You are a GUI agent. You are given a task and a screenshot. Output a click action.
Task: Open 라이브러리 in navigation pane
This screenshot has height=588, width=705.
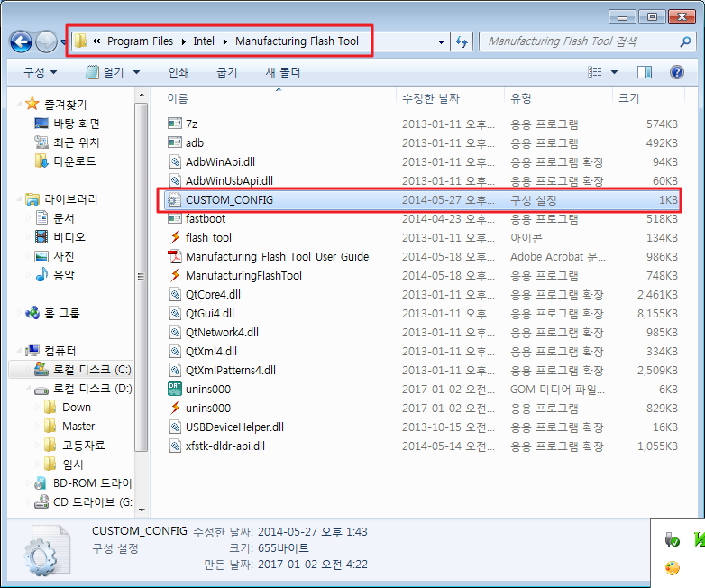(70, 198)
